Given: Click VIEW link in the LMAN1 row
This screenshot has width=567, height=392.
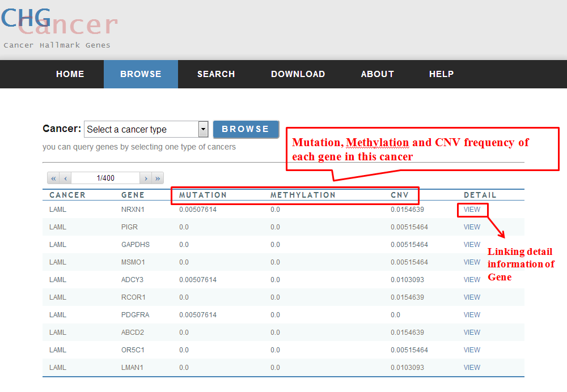Looking at the screenshot, I should point(472,368).
